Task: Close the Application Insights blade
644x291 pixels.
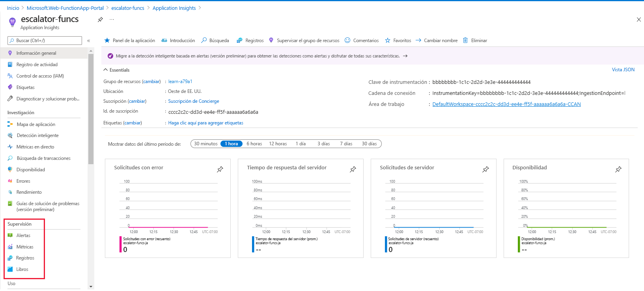Action: (x=639, y=20)
